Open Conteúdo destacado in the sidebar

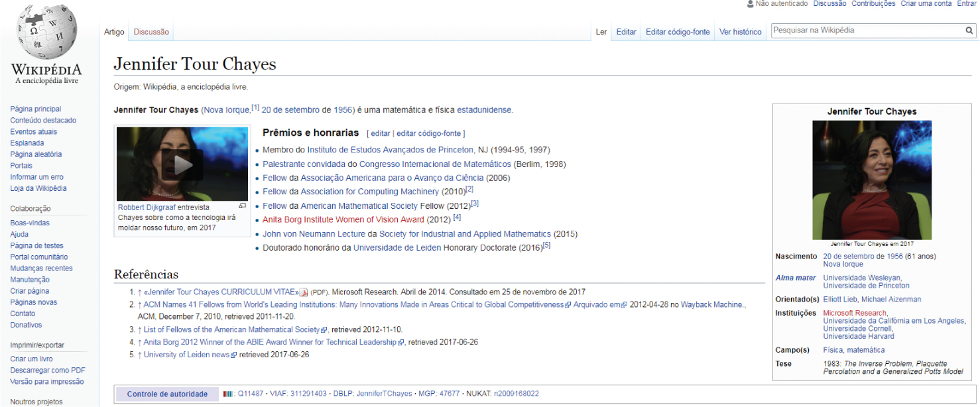[x=43, y=120]
